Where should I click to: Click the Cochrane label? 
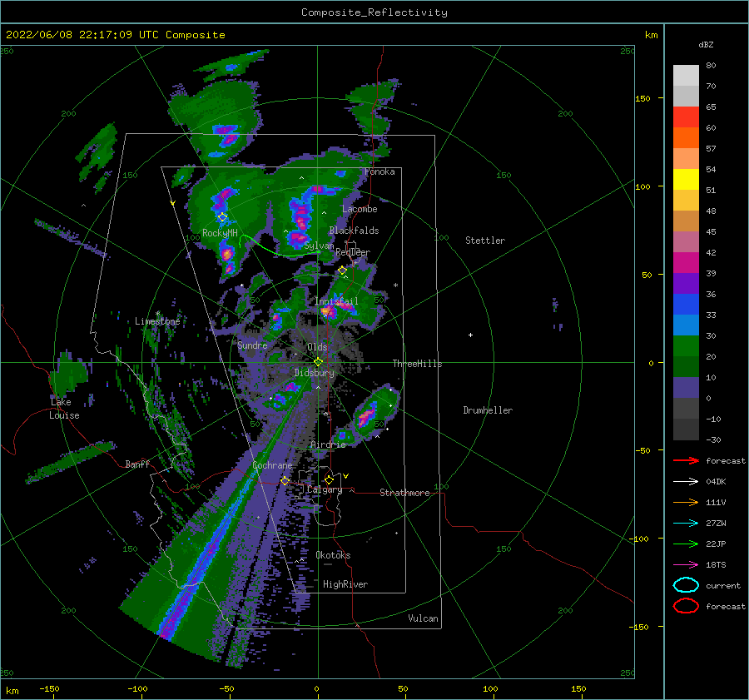coord(272,465)
